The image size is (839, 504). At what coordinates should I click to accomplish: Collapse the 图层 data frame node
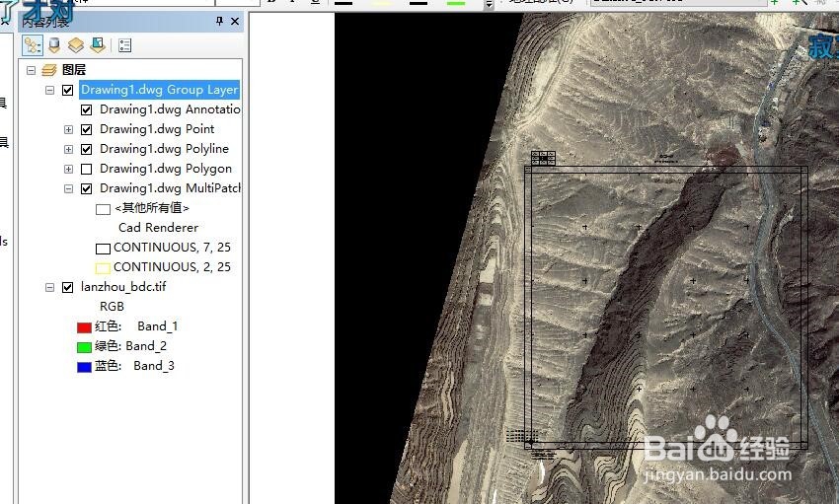coord(31,70)
